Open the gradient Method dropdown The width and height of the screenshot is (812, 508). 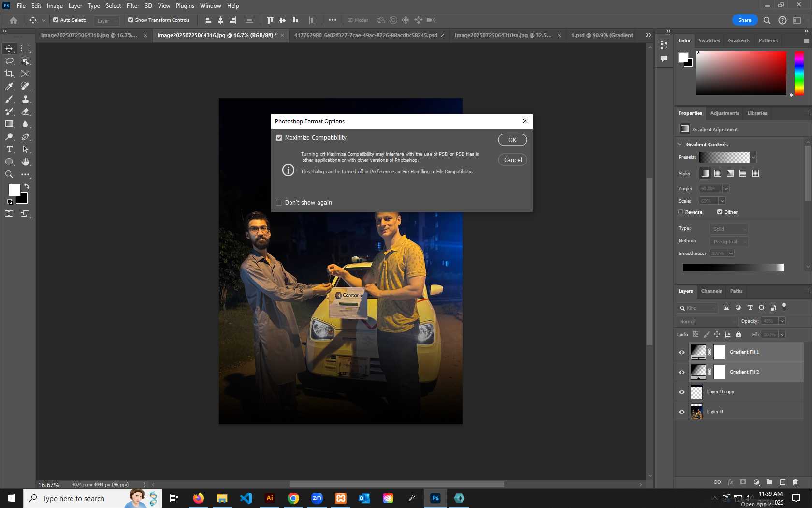pos(729,241)
